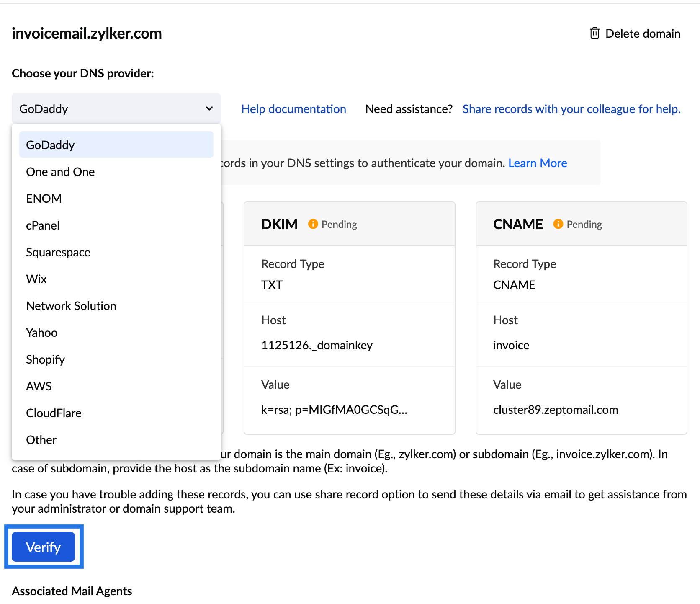Collapse the DNS provider dropdown chevron
The height and width of the screenshot is (604, 700).
click(x=208, y=108)
